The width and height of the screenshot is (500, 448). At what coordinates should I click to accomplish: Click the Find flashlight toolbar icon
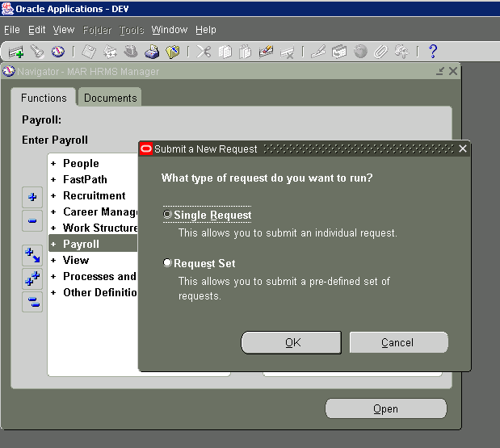click(x=37, y=52)
